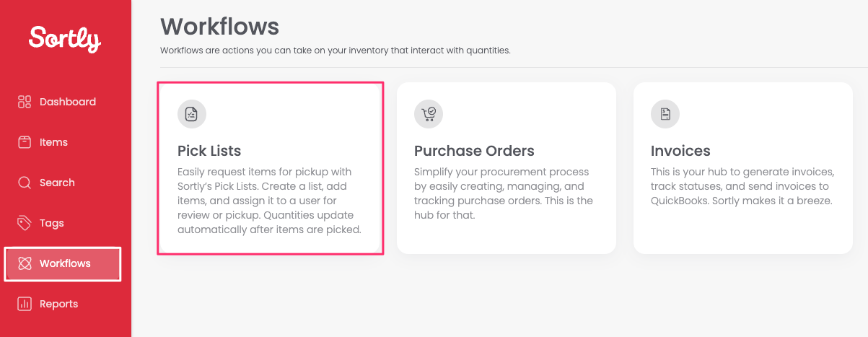Click the Pick Lists checklist icon
The width and height of the screenshot is (868, 337).
click(192, 114)
